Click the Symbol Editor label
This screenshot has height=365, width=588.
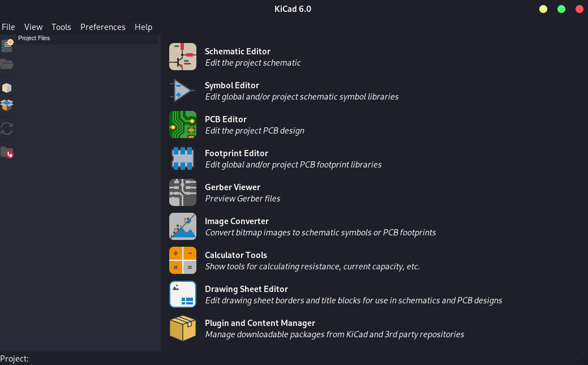coord(232,85)
